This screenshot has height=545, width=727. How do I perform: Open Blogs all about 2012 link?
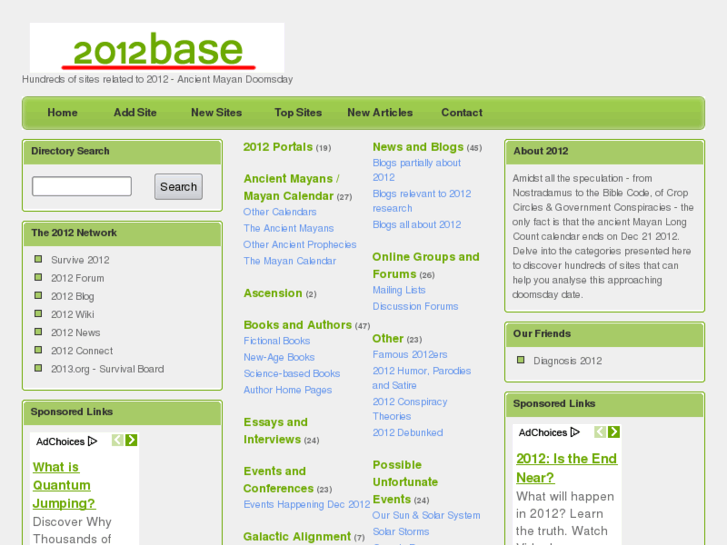pyautogui.click(x=416, y=224)
